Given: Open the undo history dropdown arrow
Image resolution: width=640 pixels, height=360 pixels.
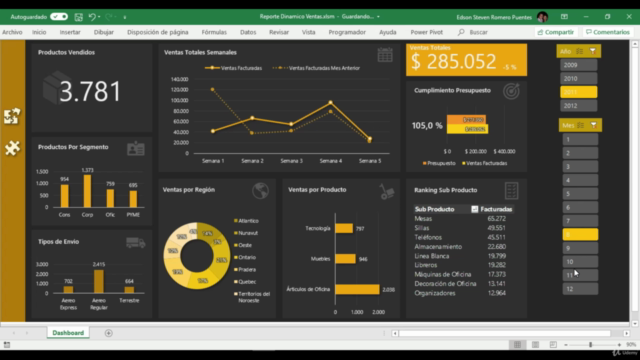Looking at the screenshot, I should (x=99, y=17).
